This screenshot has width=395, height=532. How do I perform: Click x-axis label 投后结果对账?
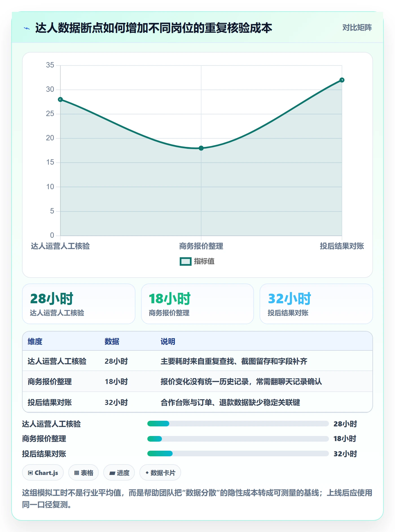(x=342, y=246)
